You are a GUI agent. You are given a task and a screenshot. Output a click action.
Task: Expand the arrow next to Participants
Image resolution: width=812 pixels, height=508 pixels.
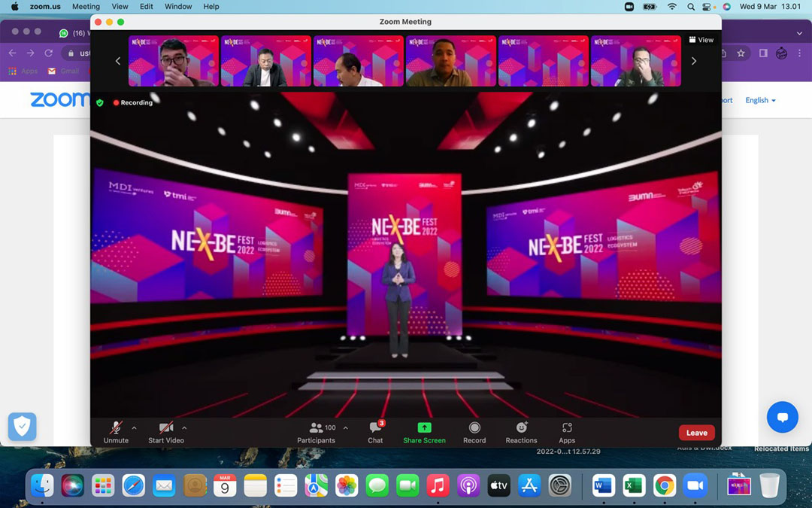(x=346, y=428)
